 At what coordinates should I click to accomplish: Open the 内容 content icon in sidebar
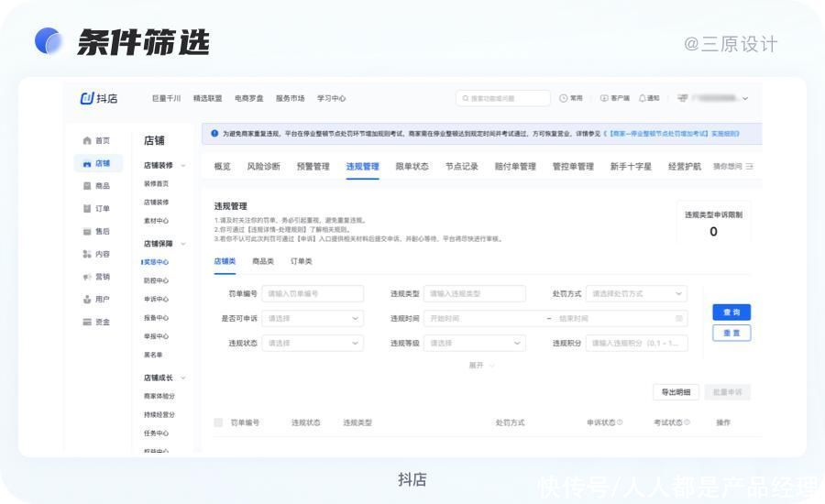click(87, 254)
